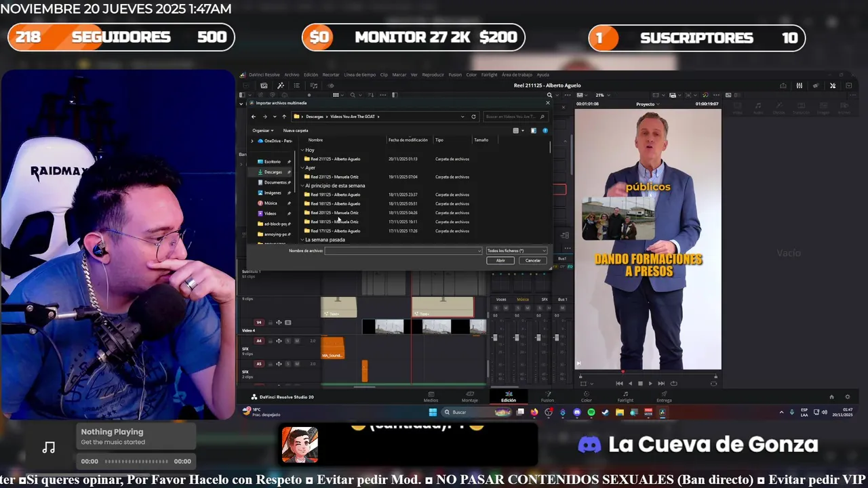Open the Edición menu
Viewport: 868px width, 488px height.
(x=311, y=75)
